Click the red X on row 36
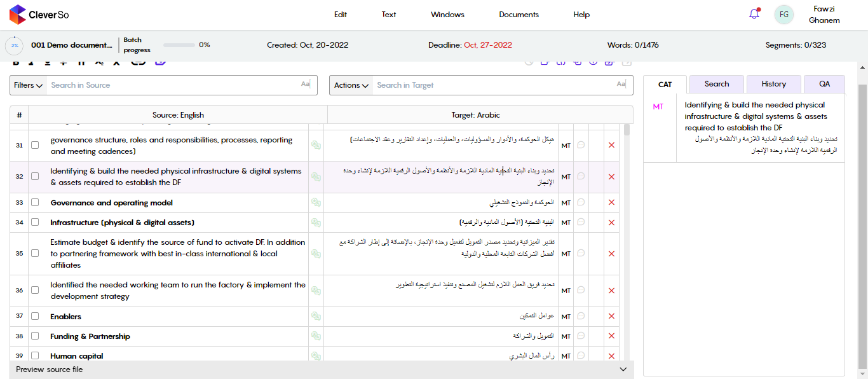 (x=612, y=291)
